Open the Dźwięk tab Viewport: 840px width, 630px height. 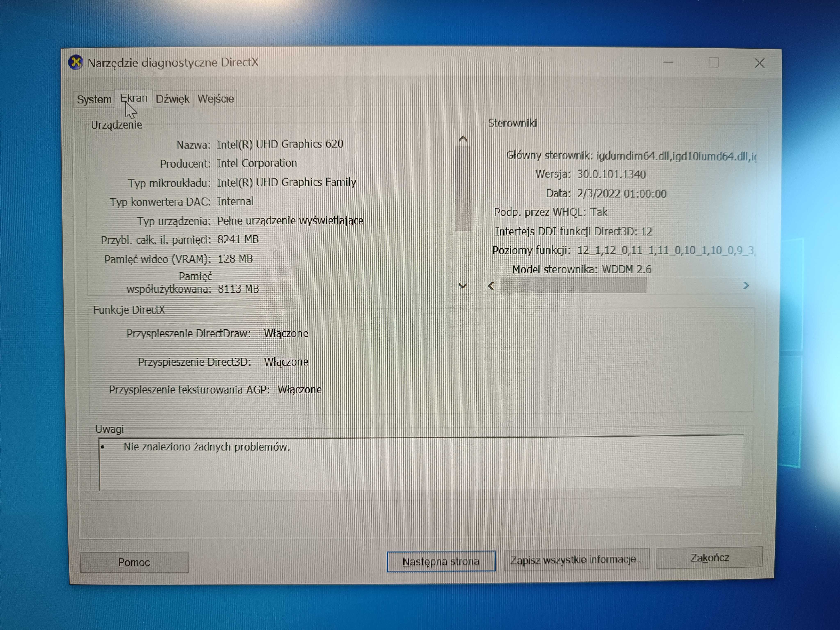(172, 99)
